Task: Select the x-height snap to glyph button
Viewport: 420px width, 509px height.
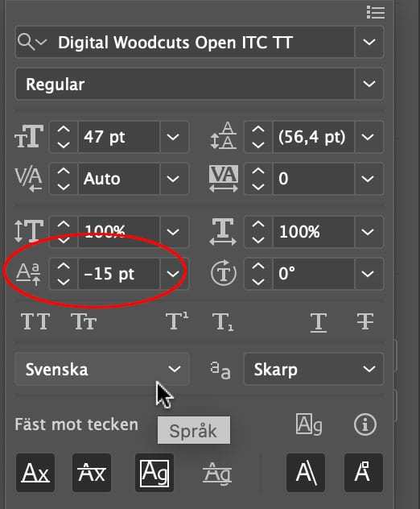Action: click(92, 473)
